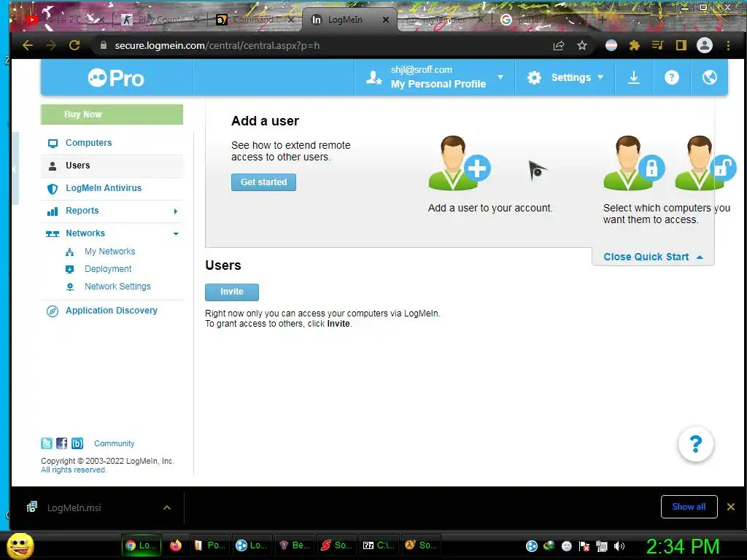This screenshot has width=747, height=560.
Task: Reload the LogMeIn page
Action: point(74,45)
